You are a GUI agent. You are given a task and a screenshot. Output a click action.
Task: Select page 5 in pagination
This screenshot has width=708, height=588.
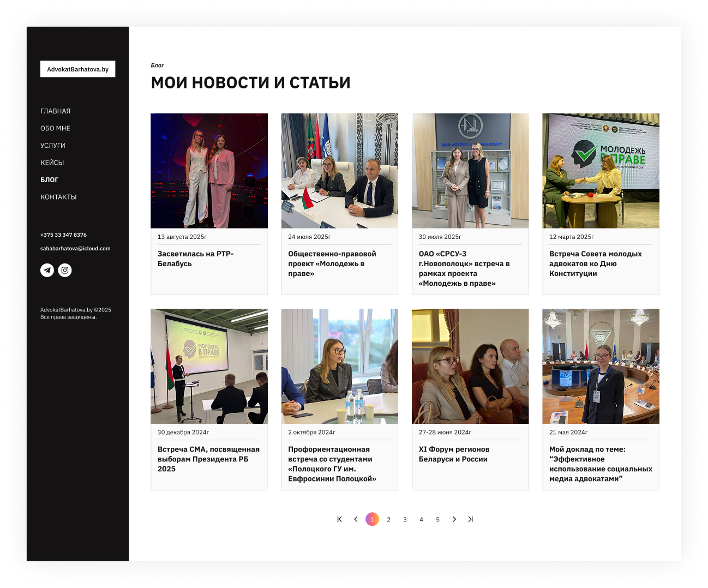[x=437, y=520]
